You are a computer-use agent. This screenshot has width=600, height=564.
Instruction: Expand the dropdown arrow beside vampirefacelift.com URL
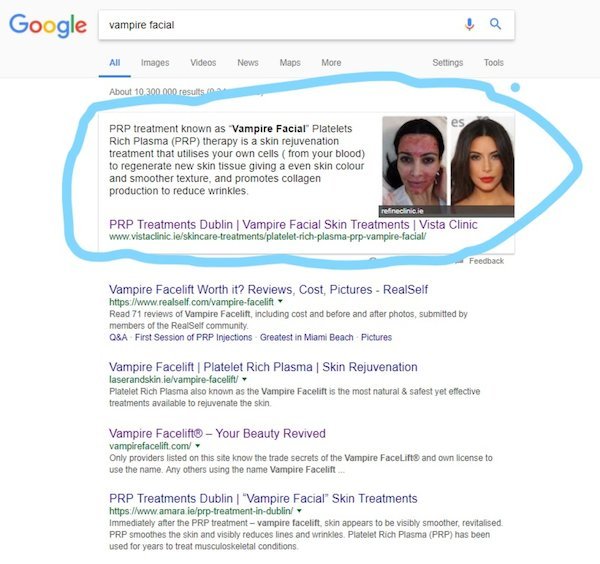(197, 446)
